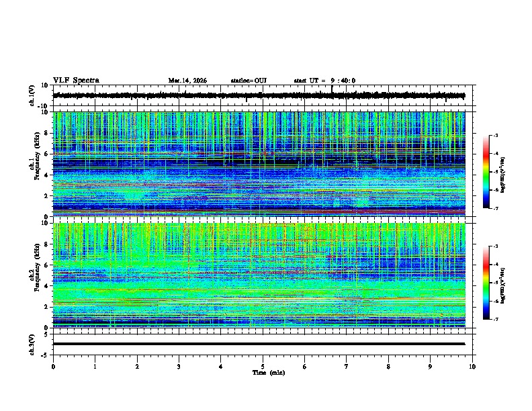Click the time axis tick label "7"
The height and width of the screenshot is (411, 532).
[347, 367]
